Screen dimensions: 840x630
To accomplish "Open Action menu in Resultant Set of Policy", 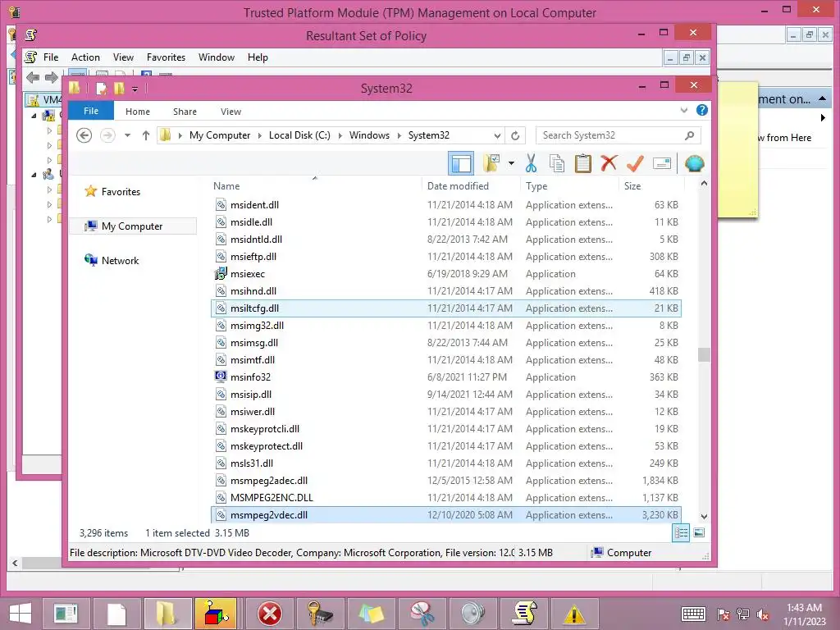I will (x=85, y=57).
